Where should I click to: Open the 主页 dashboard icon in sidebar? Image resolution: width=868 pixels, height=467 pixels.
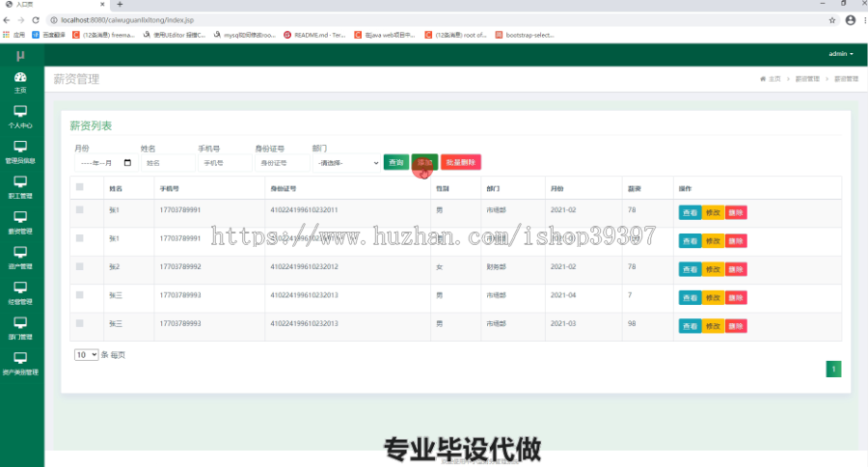pyautogui.click(x=20, y=83)
